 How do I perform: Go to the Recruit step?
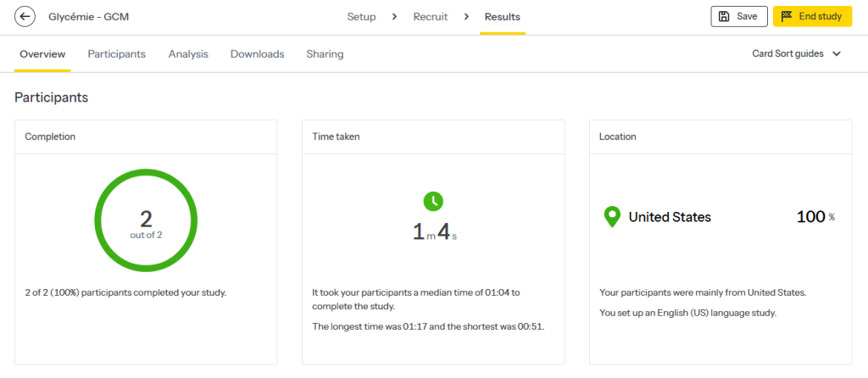point(431,17)
